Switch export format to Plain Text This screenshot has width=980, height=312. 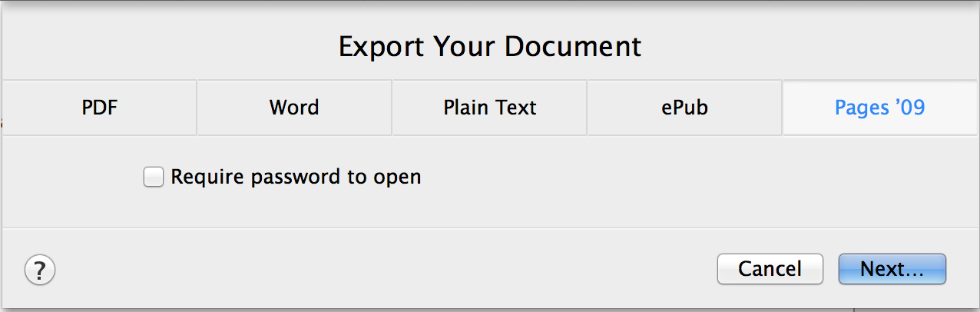pos(490,108)
